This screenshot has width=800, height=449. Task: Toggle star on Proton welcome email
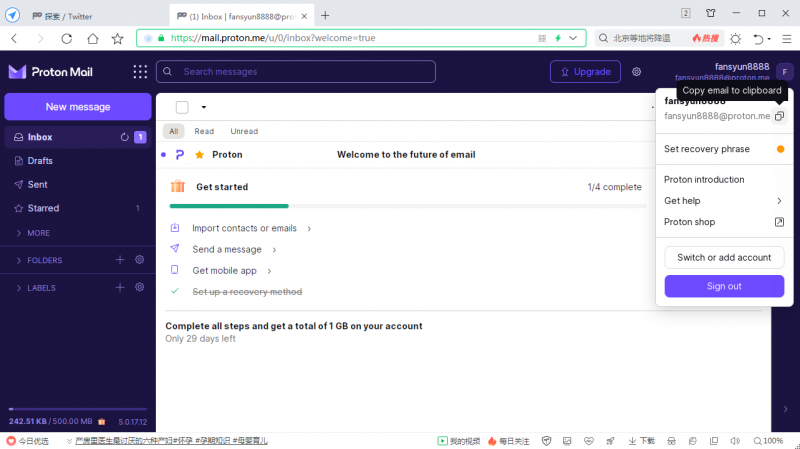pos(199,155)
